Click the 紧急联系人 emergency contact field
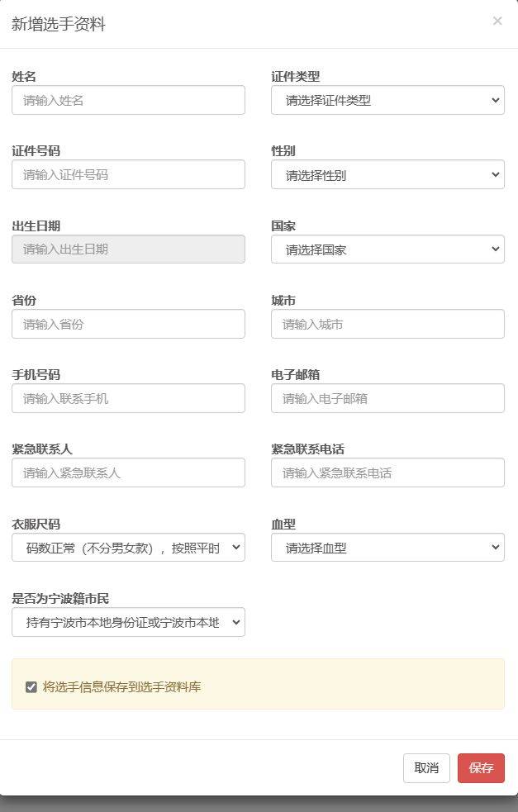This screenshot has width=518, height=812. tap(128, 472)
